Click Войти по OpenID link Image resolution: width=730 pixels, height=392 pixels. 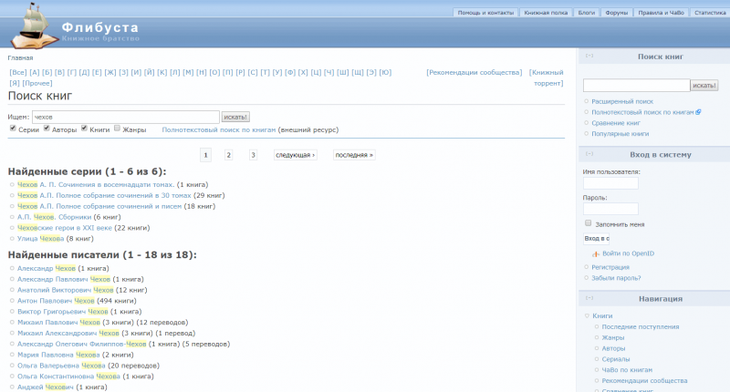click(x=628, y=253)
